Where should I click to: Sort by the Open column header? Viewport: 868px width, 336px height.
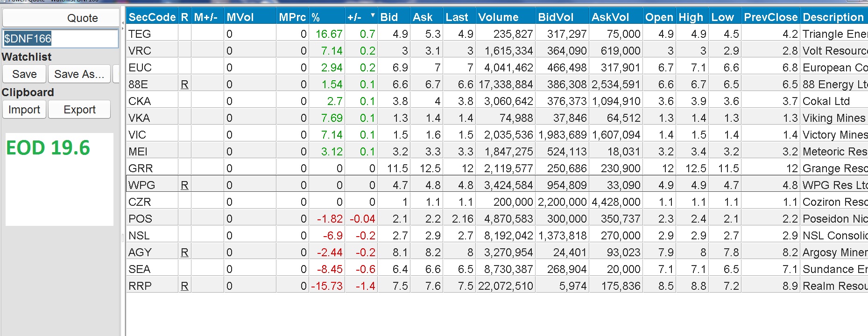[659, 17]
